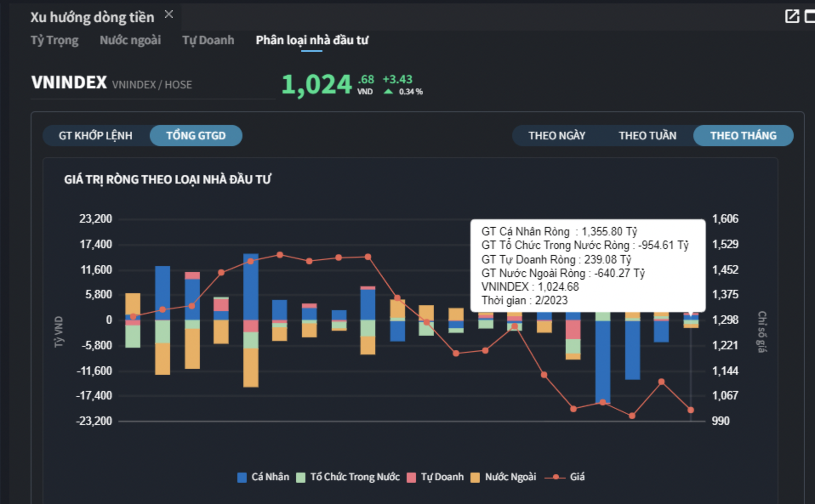This screenshot has width=815, height=504.
Task: Click the maximize panel icon at top right
Action: tap(809, 17)
